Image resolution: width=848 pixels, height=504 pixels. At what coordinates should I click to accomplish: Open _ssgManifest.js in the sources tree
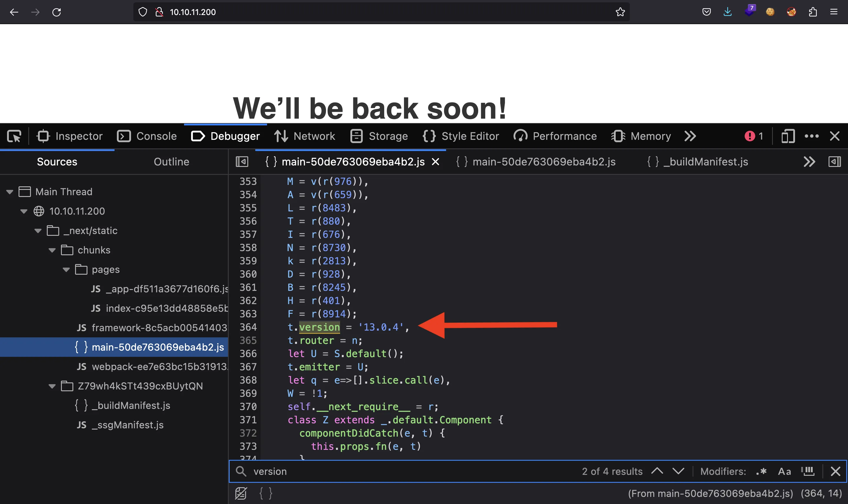tap(120, 425)
